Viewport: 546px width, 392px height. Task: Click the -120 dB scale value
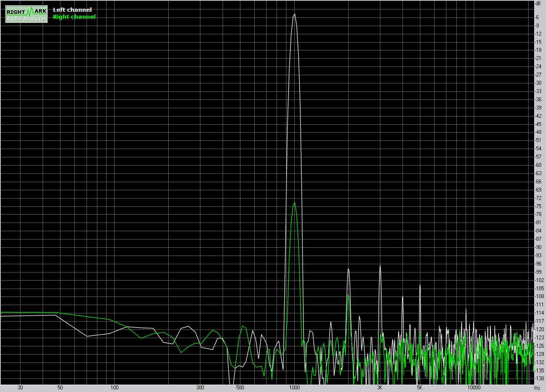click(539, 329)
